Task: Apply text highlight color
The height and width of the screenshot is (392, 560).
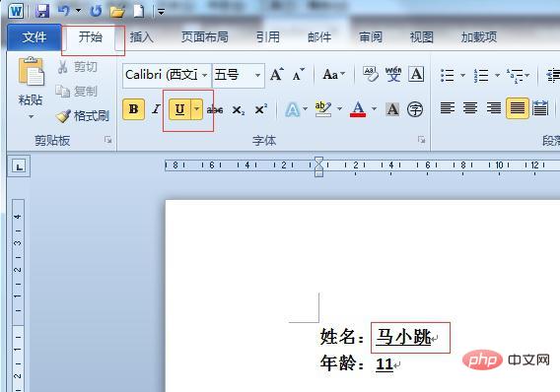Action: (323, 109)
